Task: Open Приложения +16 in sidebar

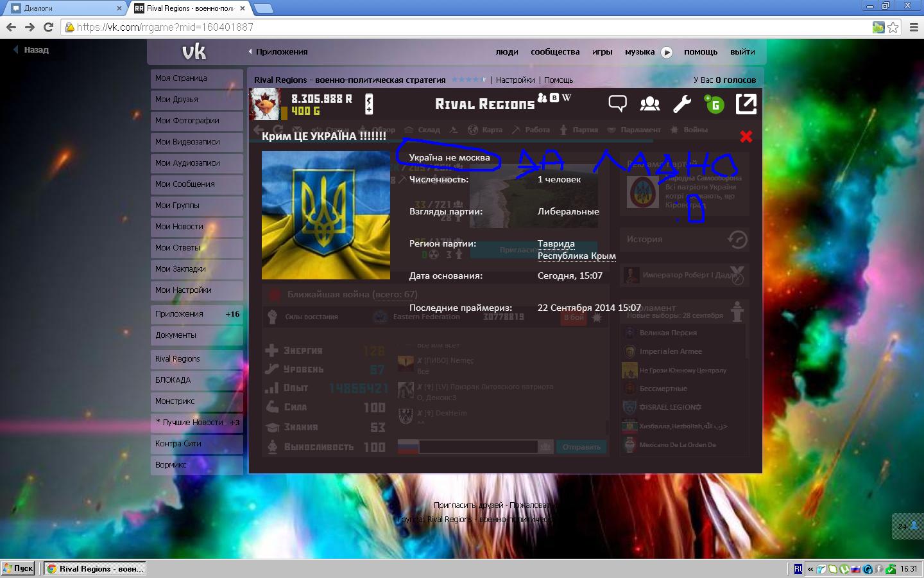Action: click(197, 314)
